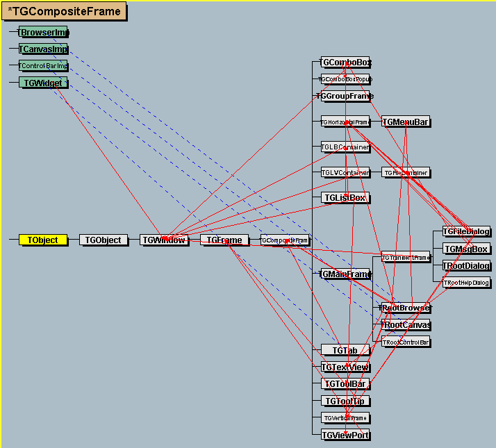Click the TRootDialog class box

467,265
